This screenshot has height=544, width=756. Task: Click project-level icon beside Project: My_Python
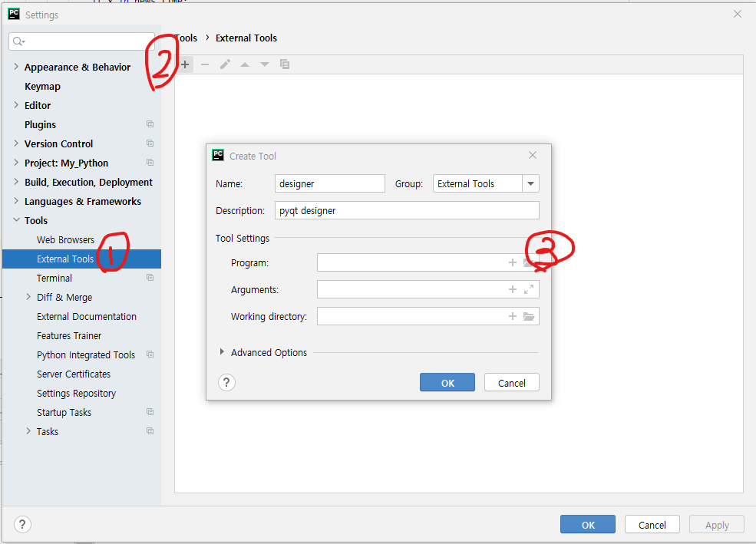[x=150, y=163]
